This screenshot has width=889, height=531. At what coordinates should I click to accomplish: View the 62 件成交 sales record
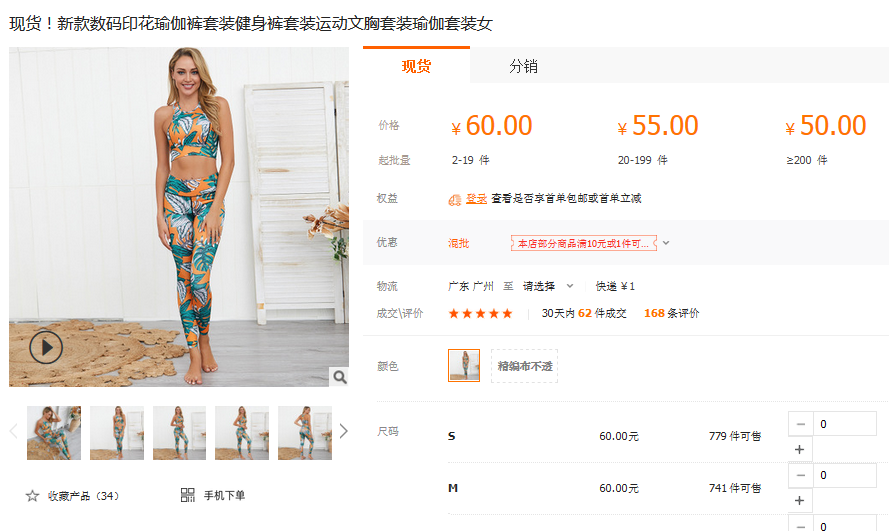point(584,313)
